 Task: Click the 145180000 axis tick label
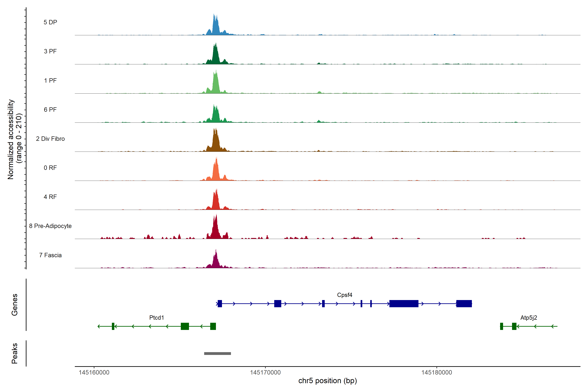coord(436,373)
